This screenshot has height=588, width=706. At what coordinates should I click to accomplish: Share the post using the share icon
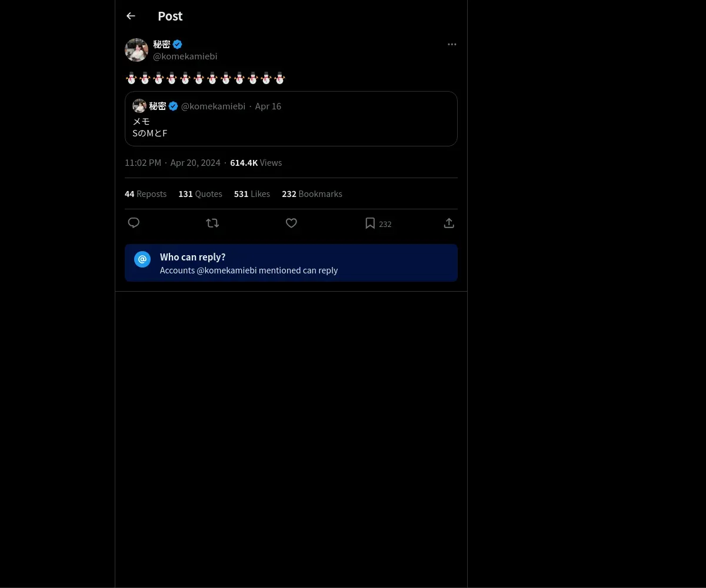[449, 223]
